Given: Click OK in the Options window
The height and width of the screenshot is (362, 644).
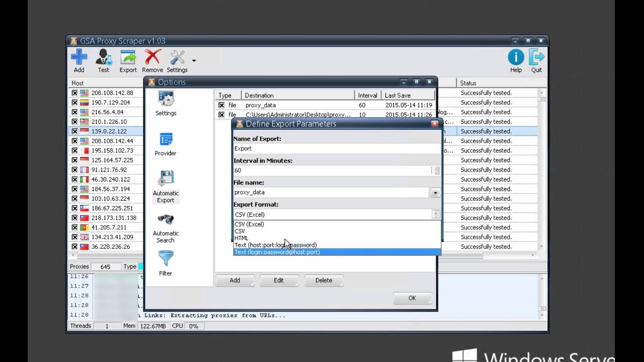Looking at the screenshot, I should point(412,298).
